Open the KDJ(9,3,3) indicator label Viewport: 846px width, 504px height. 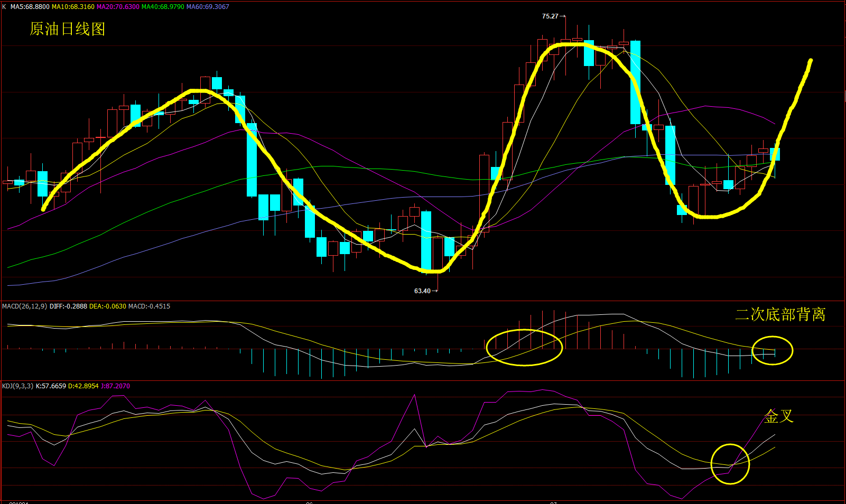(x=18, y=386)
